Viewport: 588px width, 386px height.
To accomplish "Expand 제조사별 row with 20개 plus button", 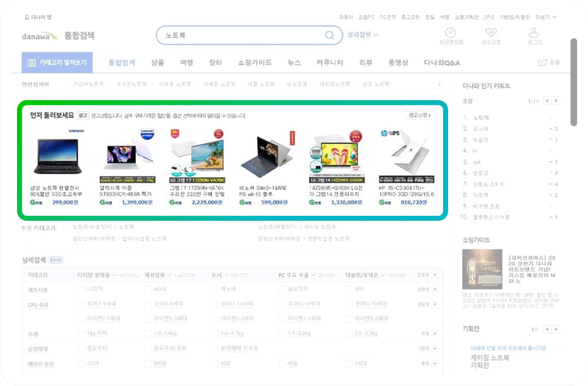I will 435,289.
